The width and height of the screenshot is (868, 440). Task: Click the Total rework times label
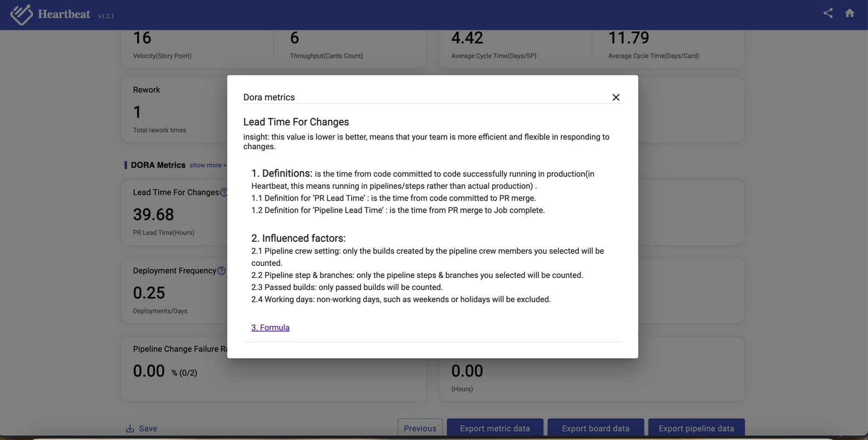click(x=160, y=130)
